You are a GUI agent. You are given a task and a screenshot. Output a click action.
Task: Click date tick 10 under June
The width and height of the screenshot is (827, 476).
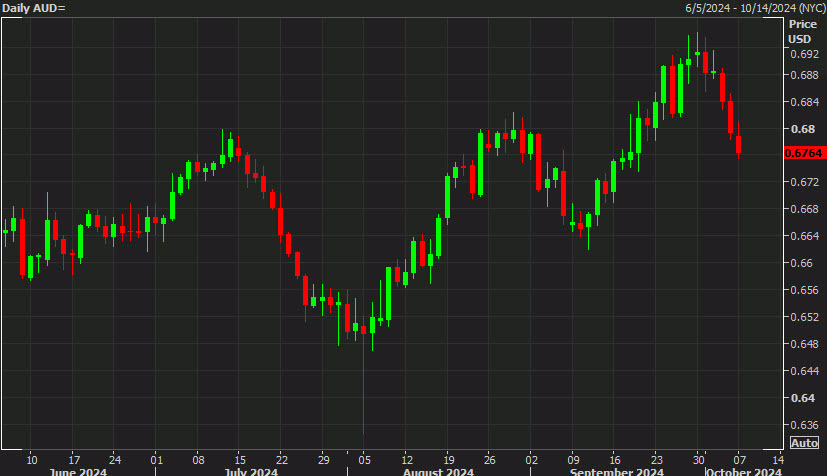[32, 460]
